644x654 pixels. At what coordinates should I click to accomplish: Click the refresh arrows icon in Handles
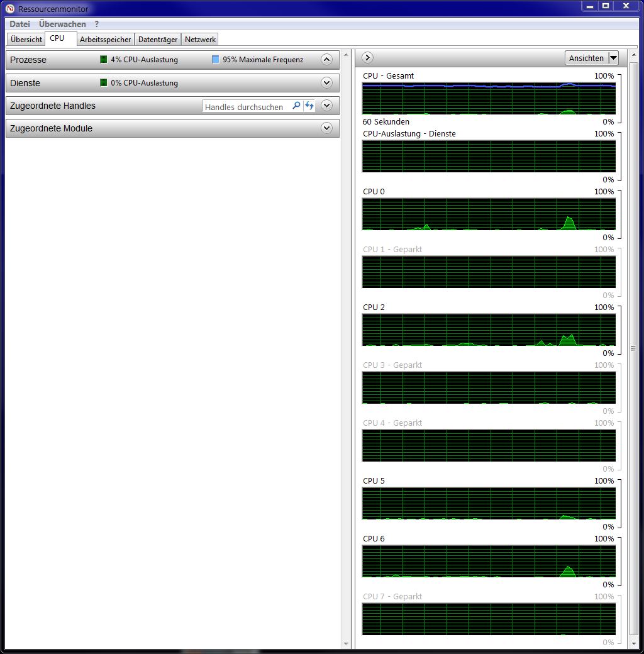[x=309, y=106]
